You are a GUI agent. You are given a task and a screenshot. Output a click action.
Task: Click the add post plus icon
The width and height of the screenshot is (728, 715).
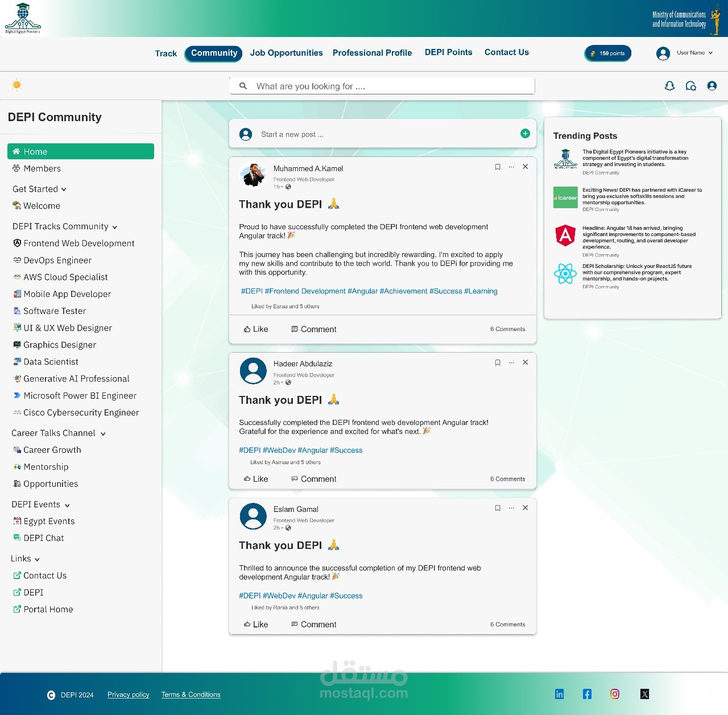(525, 134)
